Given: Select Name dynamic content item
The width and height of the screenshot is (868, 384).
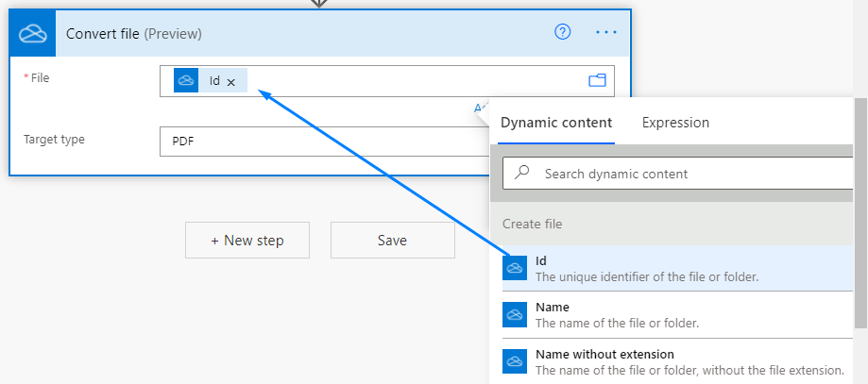Looking at the screenshot, I should coord(678,314).
